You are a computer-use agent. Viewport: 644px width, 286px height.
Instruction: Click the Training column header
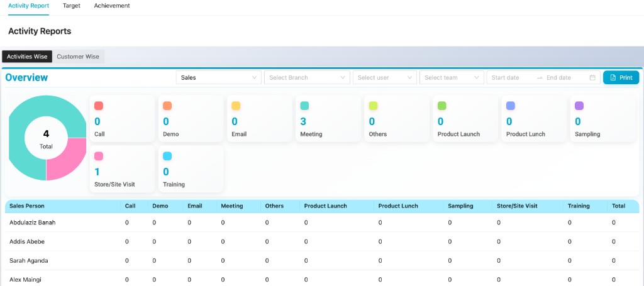(x=579, y=206)
